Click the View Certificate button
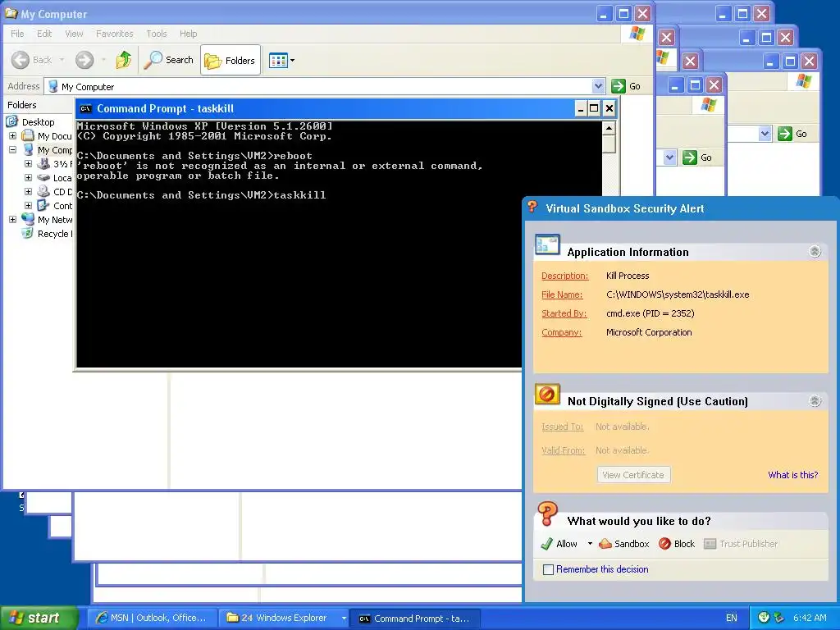Screen dimensions: 840x630 click(x=633, y=475)
